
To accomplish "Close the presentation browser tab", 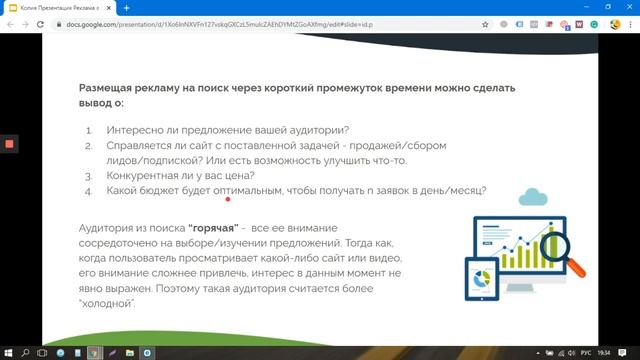I will (109, 8).
